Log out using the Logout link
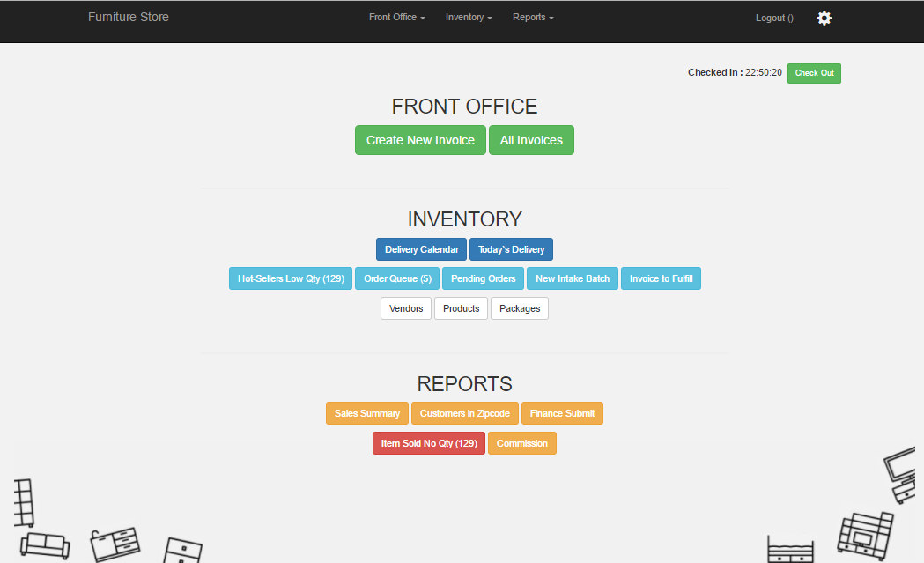Image resolution: width=924 pixels, height=563 pixels. coord(774,18)
